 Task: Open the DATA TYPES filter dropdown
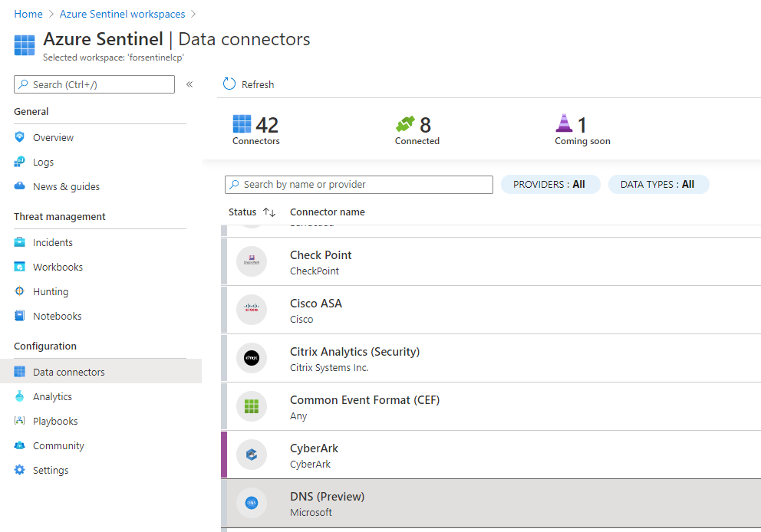pos(659,184)
